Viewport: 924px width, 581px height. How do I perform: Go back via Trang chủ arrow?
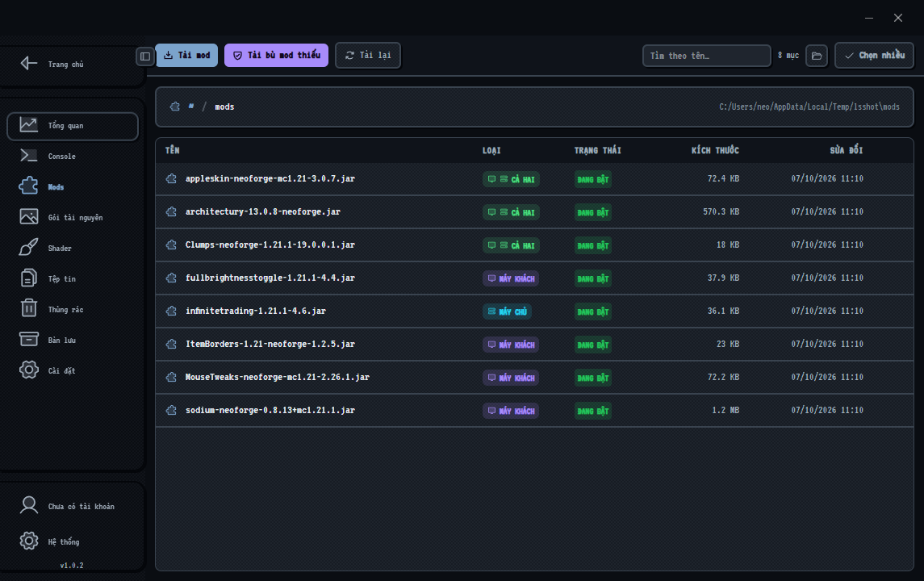point(29,63)
